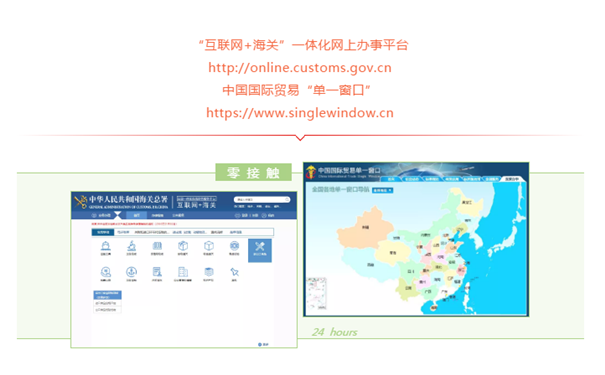The image size is (605, 375).
Task: Focus the customs site search box
Action: pyautogui.click(x=262, y=199)
